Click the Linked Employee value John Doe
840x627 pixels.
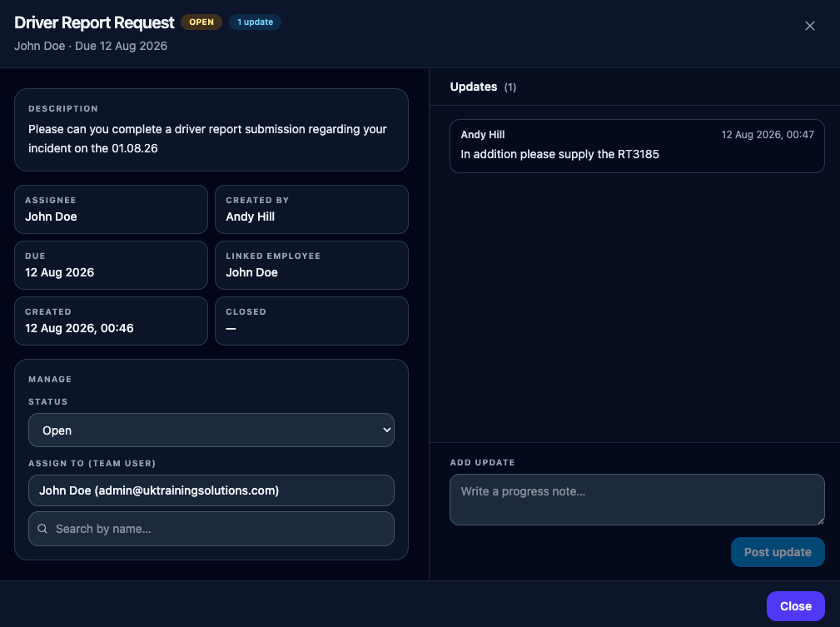point(251,272)
